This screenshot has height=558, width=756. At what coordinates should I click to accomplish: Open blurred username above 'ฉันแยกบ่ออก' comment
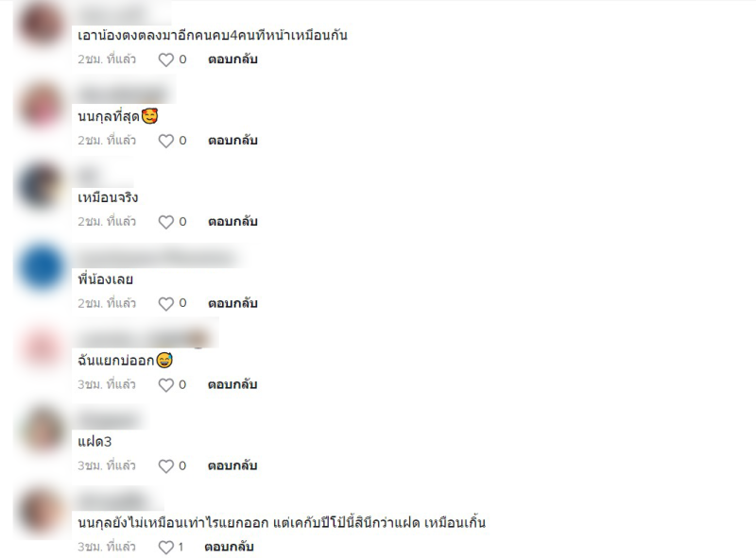(143, 339)
